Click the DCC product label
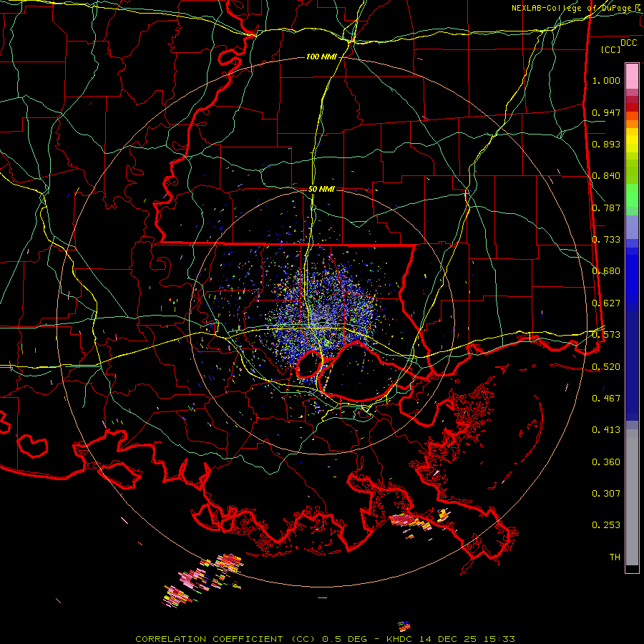This screenshot has width=644, height=644. coord(628,43)
